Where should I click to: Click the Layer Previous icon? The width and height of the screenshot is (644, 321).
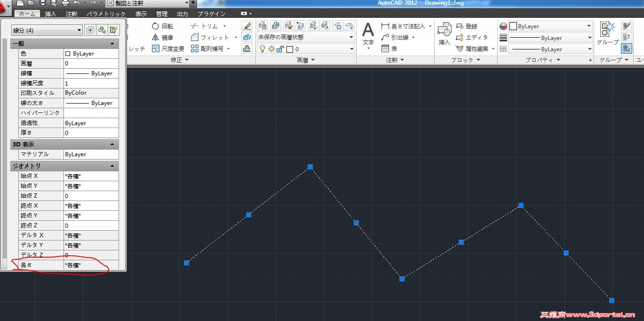300,25
